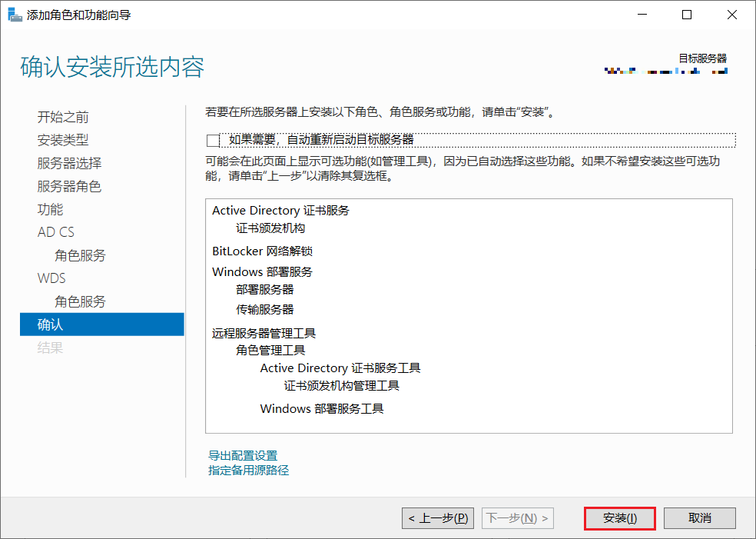Viewport: 756px width, 539px height.
Task: Click Windows 部署服务 in the summary list
Action: 261,272
